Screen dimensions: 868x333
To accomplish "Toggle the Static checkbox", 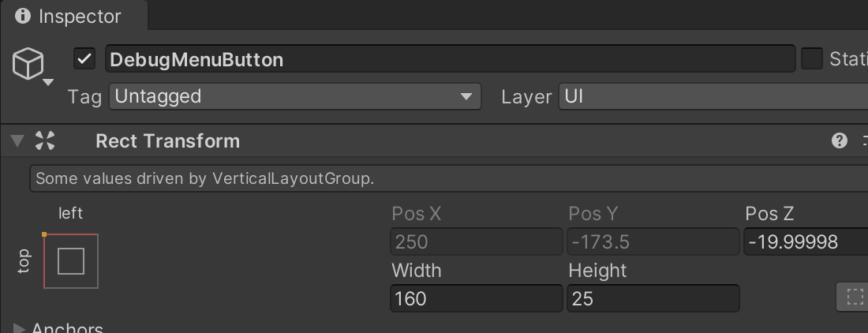I will pyautogui.click(x=812, y=59).
